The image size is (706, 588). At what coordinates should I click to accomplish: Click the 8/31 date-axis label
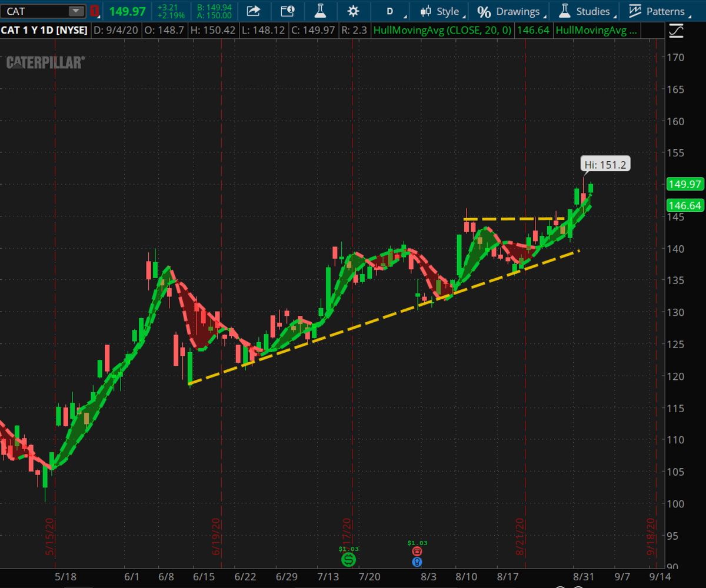[x=585, y=577]
